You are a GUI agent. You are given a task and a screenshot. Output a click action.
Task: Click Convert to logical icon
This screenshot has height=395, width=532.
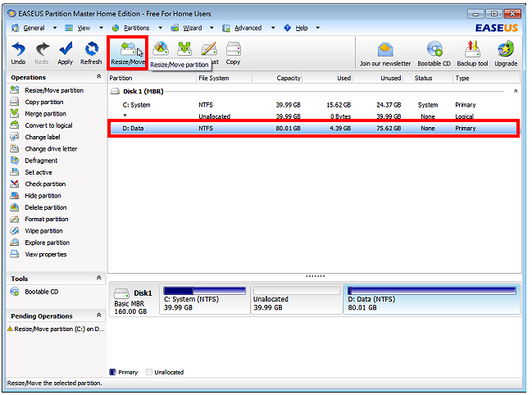[x=15, y=125]
